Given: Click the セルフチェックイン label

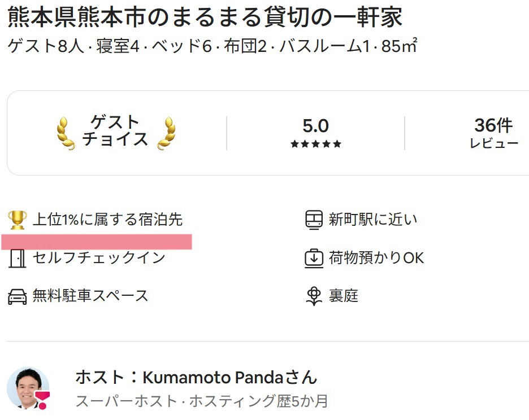Looking at the screenshot, I should (x=99, y=258).
